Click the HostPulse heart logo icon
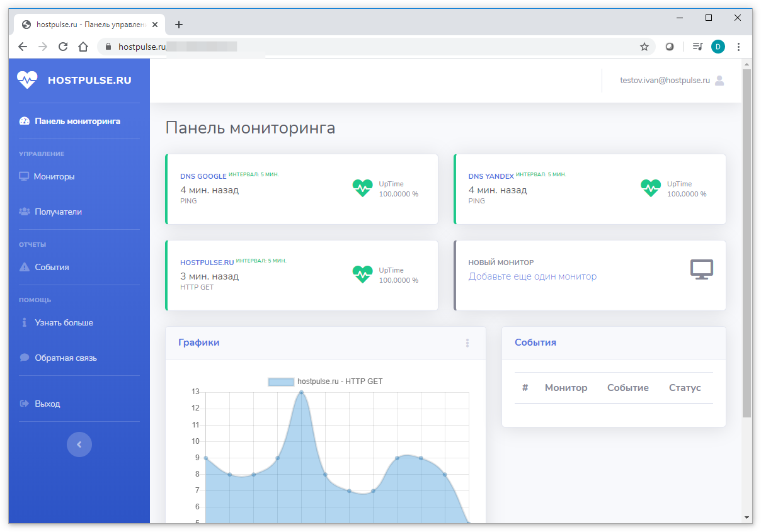The width and height of the screenshot is (761, 532). (x=27, y=80)
